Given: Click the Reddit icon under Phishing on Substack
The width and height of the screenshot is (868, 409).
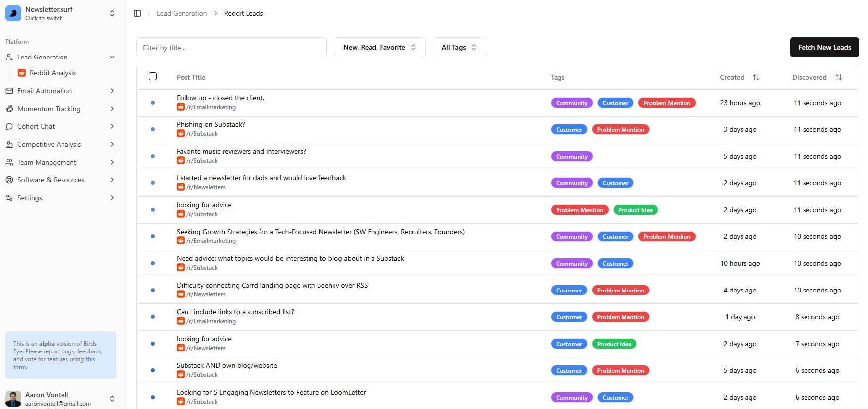Looking at the screenshot, I should point(181,134).
